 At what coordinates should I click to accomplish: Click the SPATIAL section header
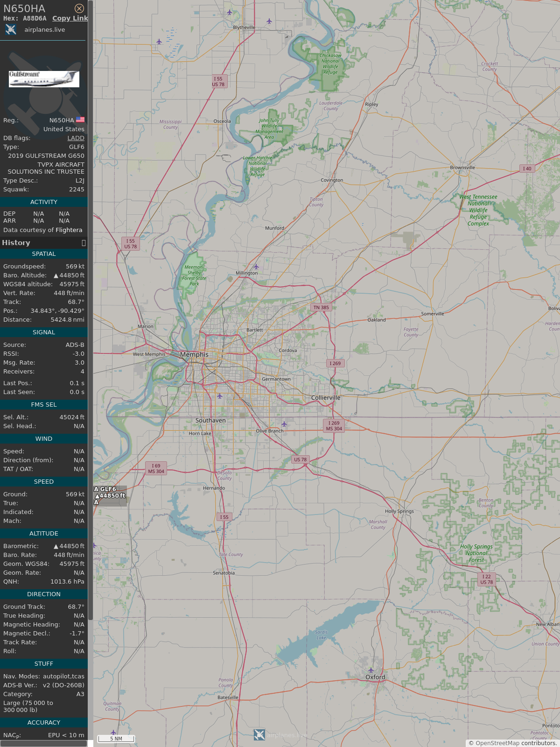coord(44,254)
